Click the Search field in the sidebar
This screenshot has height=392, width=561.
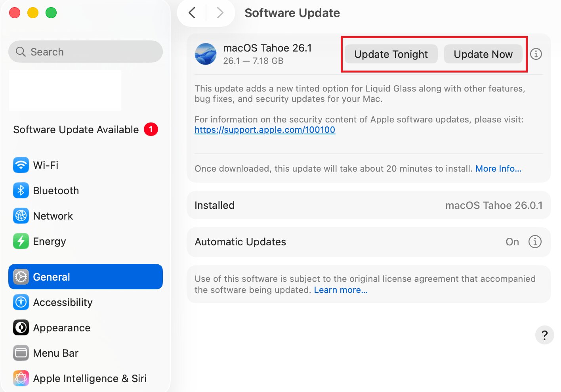click(x=85, y=52)
